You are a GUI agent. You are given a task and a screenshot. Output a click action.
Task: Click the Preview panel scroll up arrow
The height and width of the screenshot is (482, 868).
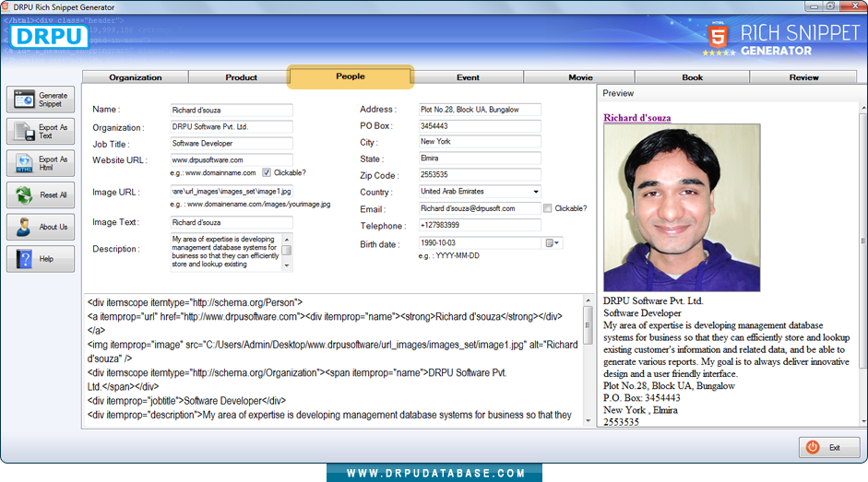(x=863, y=107)
